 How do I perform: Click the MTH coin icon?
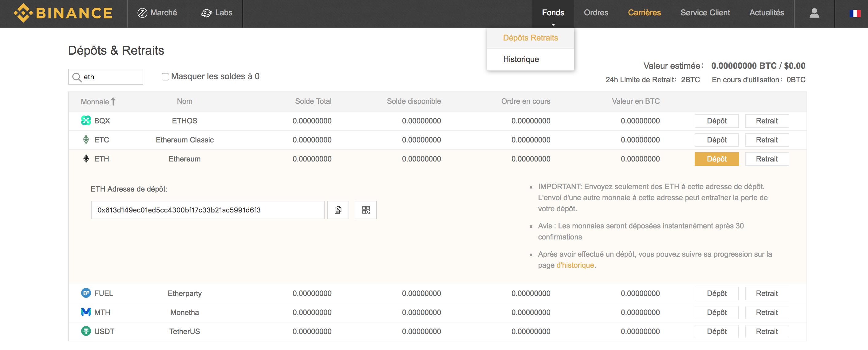86,312
